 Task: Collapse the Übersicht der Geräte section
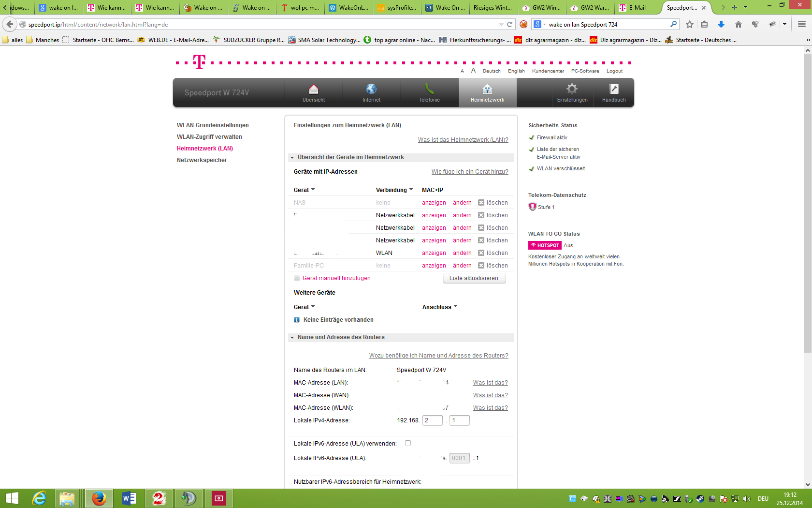(292, 157)
